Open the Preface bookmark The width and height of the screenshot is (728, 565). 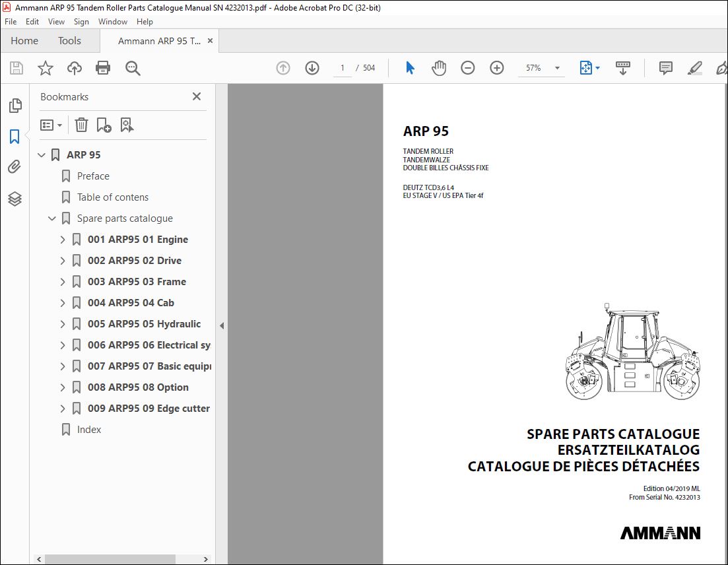coord(93,176)
